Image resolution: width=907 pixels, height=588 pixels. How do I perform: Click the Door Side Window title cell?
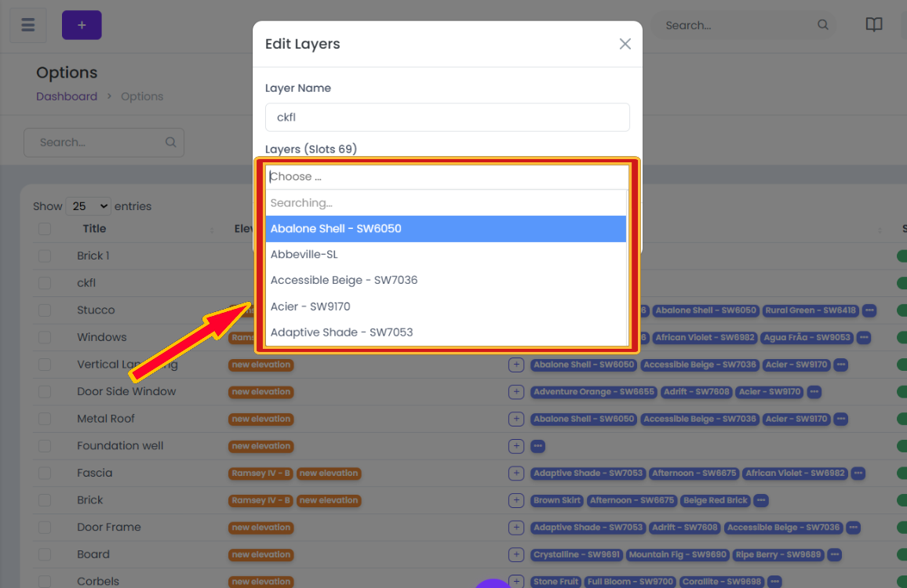pyautogui.click(x=126, y=392)
